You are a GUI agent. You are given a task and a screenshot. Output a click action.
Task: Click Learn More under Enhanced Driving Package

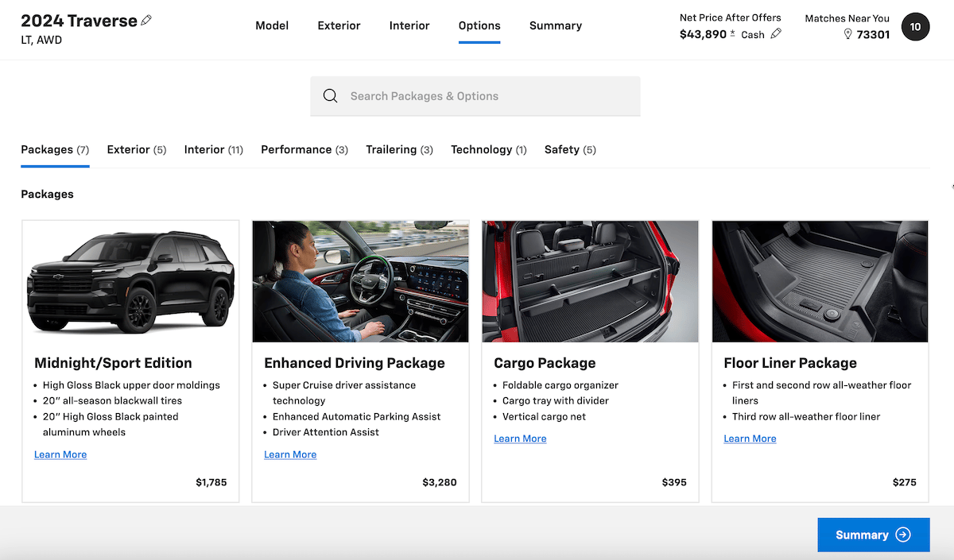290,454
